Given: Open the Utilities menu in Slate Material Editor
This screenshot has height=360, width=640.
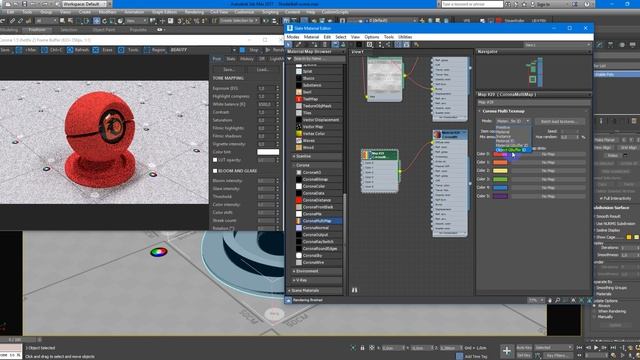Looking at the screenshot, I should pyautogui.click(x=405, y=37).
